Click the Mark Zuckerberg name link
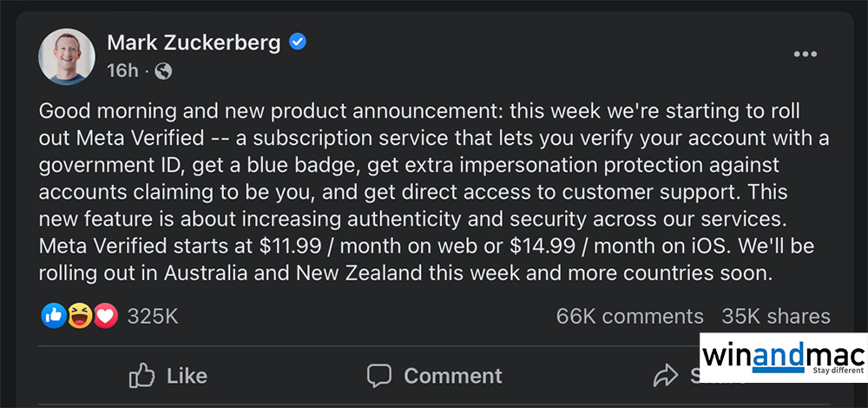Viewport: 868px width, 408px height. tap(195, 42)
